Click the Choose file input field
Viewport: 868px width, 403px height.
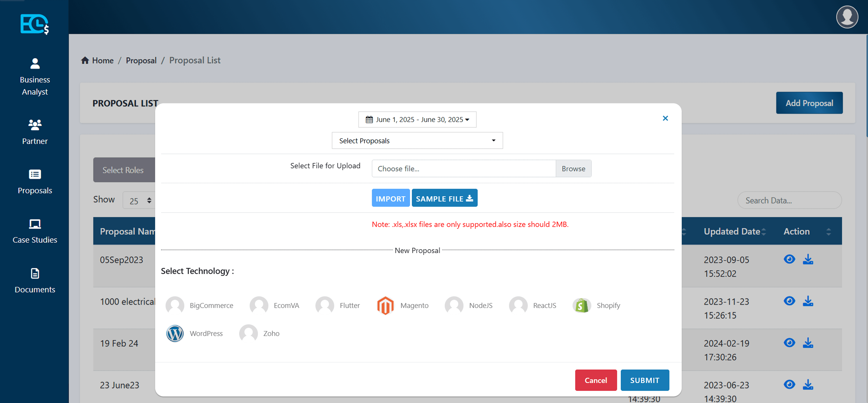click(x=464, y=169)
